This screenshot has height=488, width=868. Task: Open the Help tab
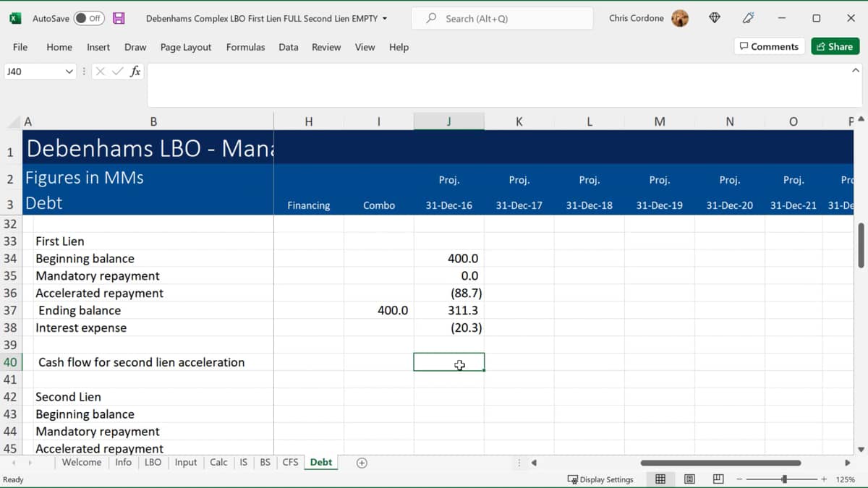coord(399,47)
